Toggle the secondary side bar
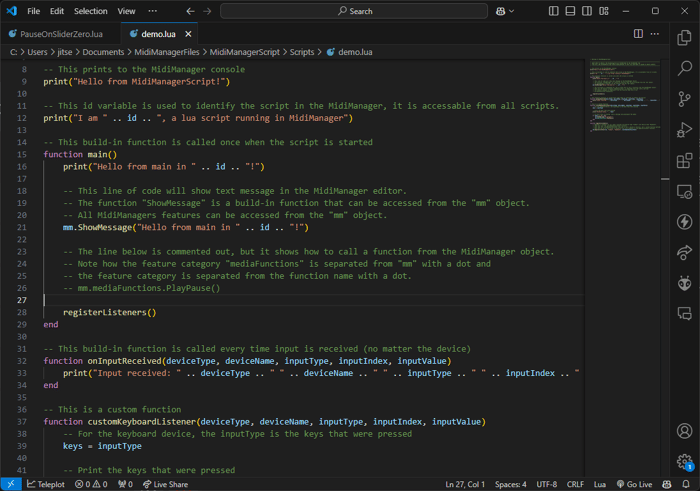This screenshot has width=700, height=491. click(587, 11)
